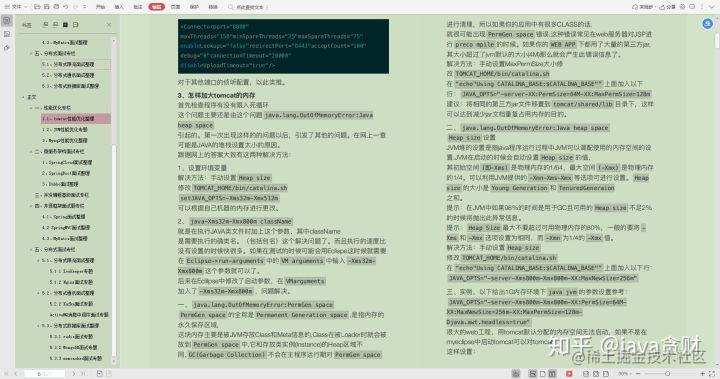
Task: Click the undo arrow in top toolbar
Action: point(66,7)
